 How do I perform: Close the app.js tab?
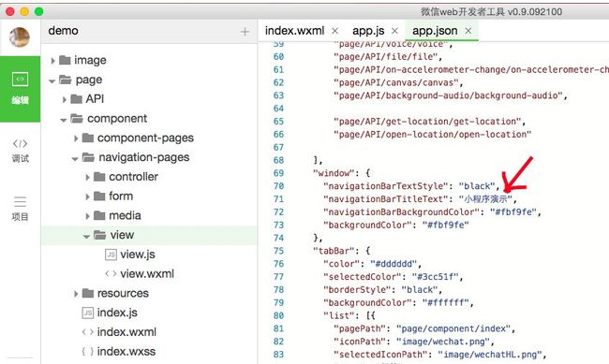point(395,31)
